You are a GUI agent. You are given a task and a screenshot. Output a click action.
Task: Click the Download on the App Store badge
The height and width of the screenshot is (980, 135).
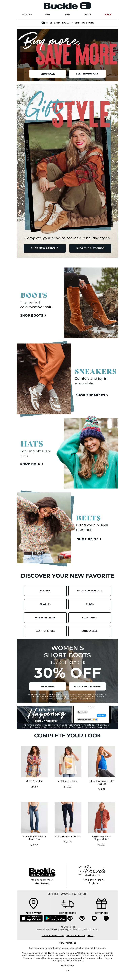pyautogui.click(x=31, y=918)
